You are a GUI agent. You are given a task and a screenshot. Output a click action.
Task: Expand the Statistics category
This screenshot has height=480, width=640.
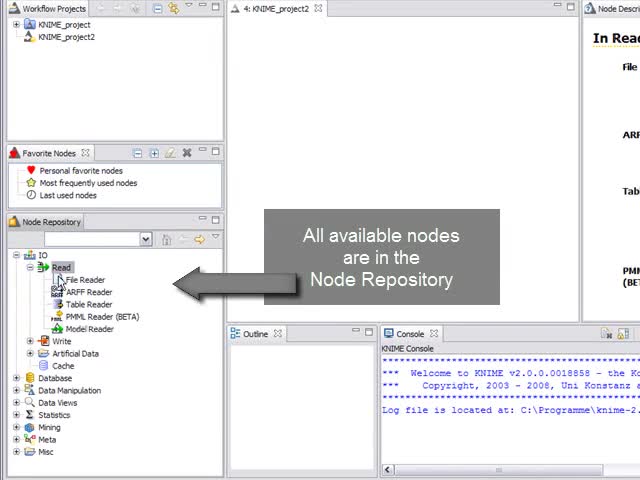[x=16, y=415]
